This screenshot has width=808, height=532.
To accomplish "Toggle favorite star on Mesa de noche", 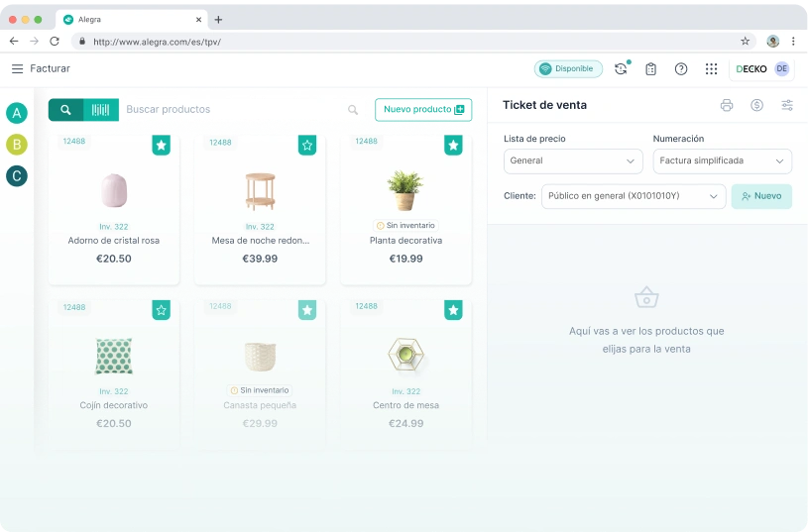I will [307, 146].
